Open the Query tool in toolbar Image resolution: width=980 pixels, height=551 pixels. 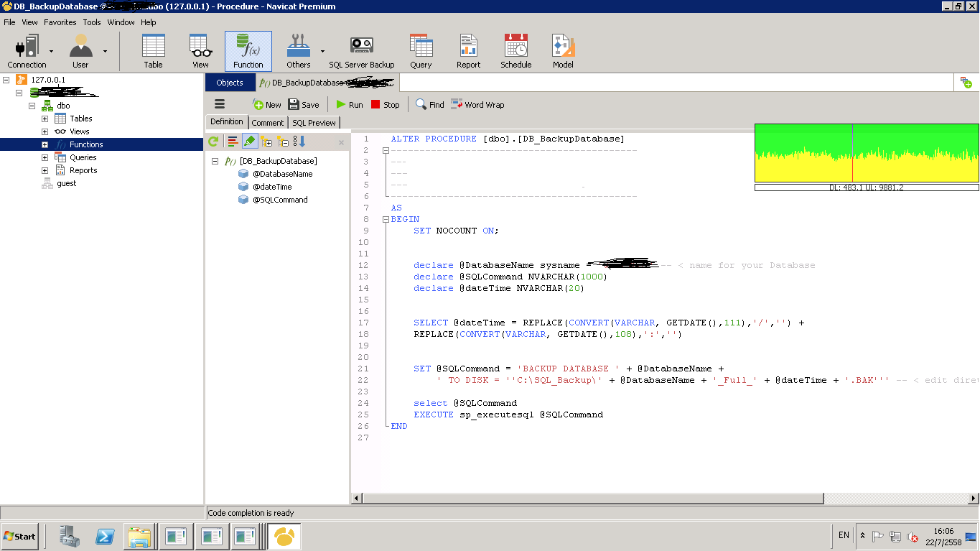click(x=421, y=51)
